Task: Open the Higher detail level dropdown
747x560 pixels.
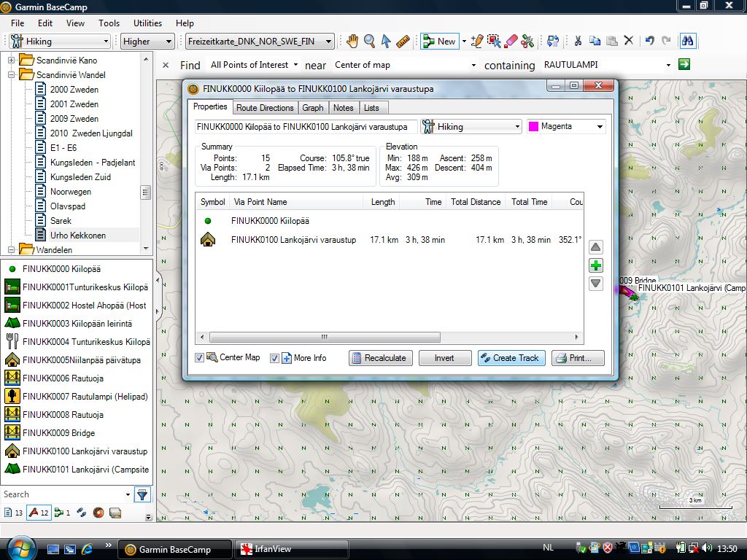Action: [x=148, y=42]
